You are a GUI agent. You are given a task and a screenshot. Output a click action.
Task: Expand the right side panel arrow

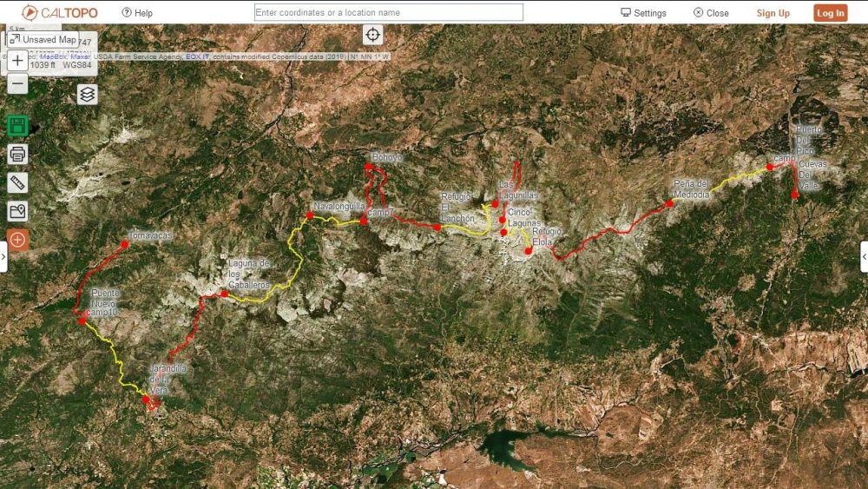pyautogui.click(x=864, y=257)
